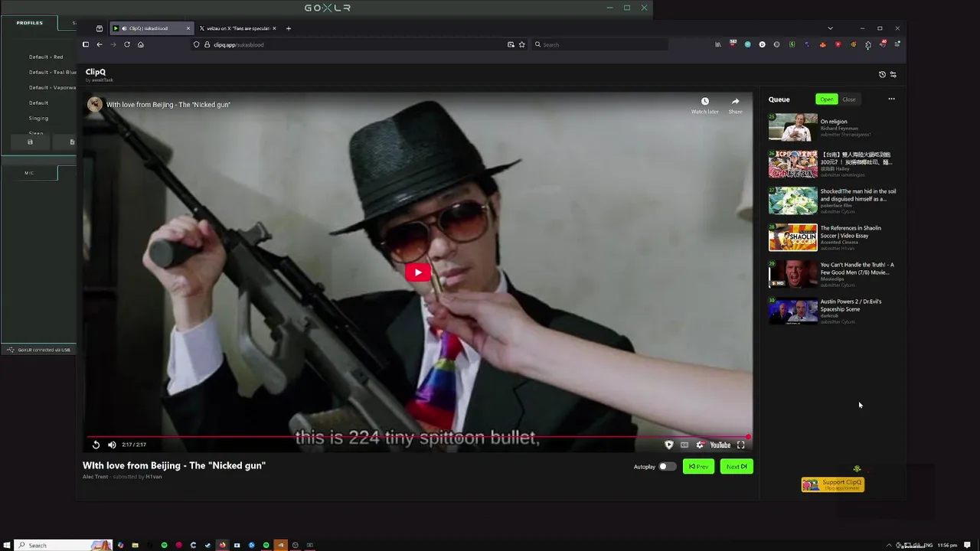980x551 pixels.
Task: Click the Support ClipQ button
Action: click(833, 484)
